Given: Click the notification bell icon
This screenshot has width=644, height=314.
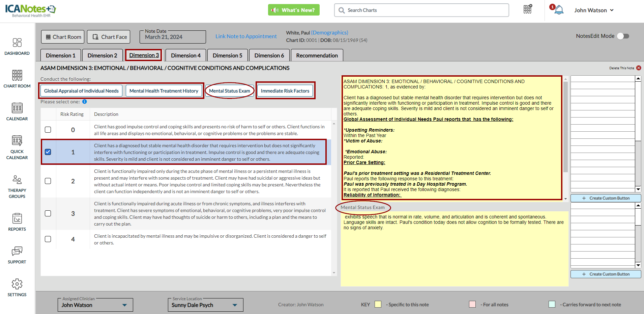Looking at the screenshot, I should tap(559, 10).
